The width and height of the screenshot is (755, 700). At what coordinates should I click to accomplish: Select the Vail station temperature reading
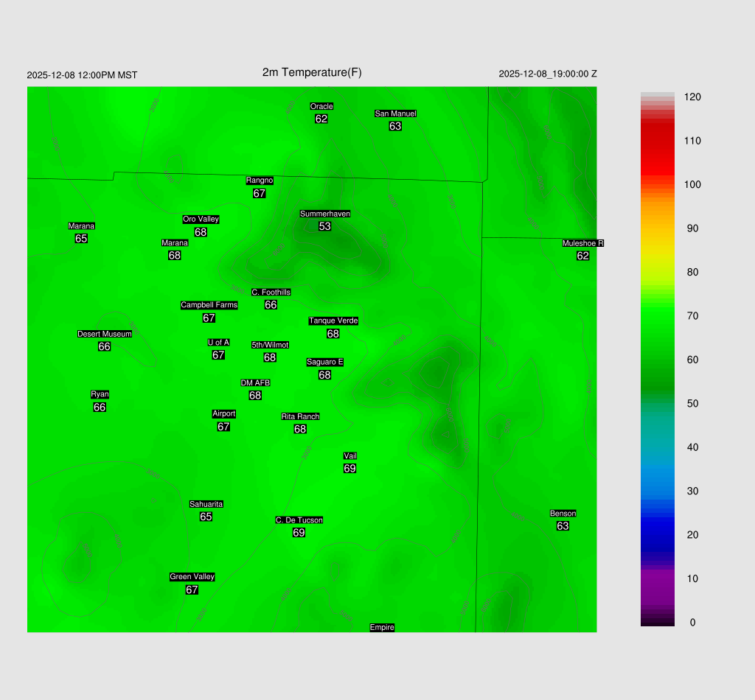pyautogui.click(x=349, y=469)
